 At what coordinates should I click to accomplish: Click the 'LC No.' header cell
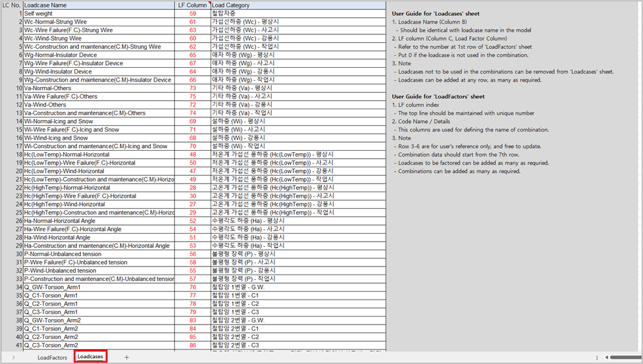point(11,5)
